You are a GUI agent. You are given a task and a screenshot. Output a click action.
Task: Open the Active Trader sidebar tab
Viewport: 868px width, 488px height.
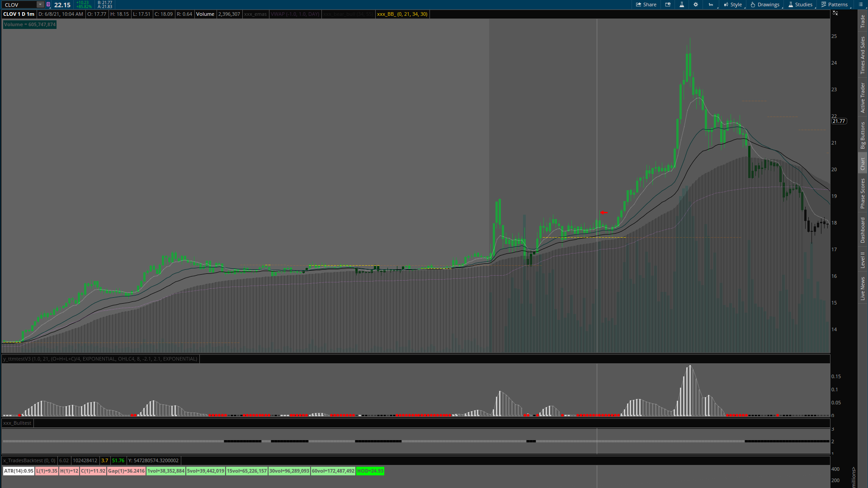(x=863, y=98)
